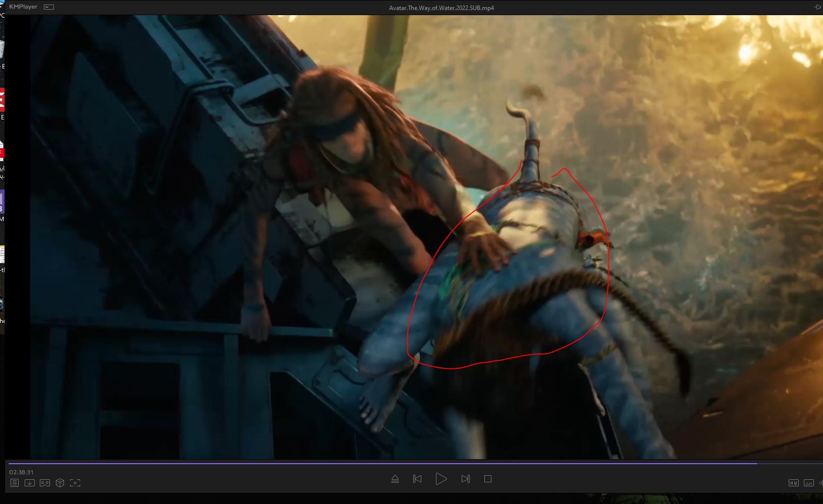Toggle the 3D cube mode icon

(x=60, y=483)
